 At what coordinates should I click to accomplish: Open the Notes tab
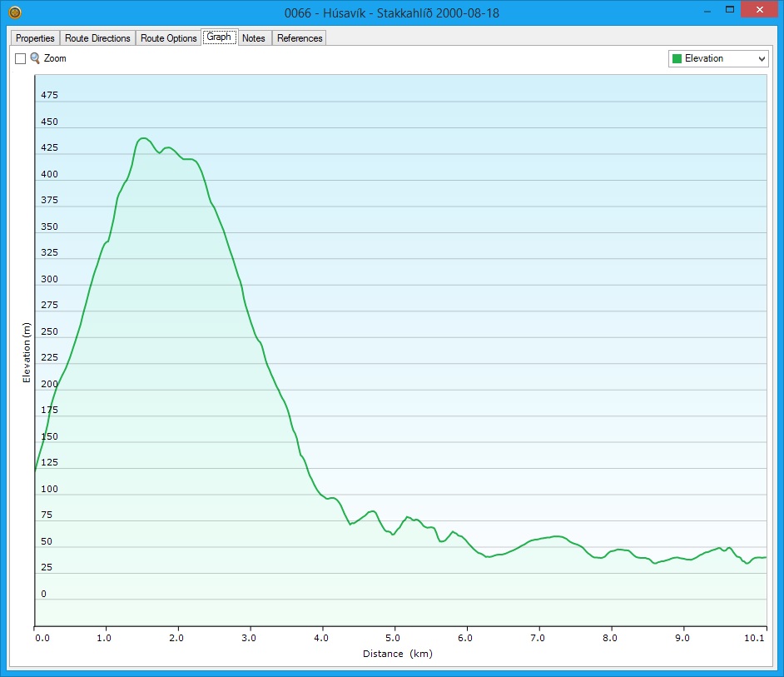pos(254,38)
